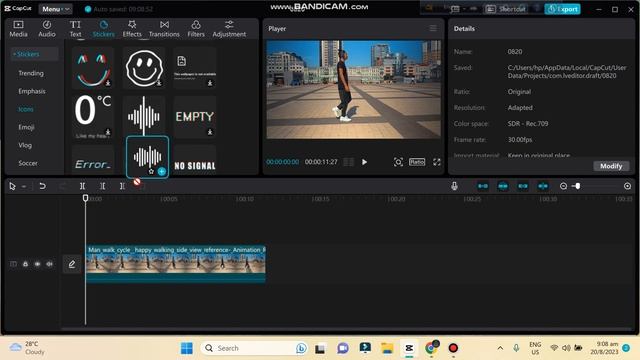Download the EMPTY text sticker
The image size is (640, 360).
tap(210, 131)
